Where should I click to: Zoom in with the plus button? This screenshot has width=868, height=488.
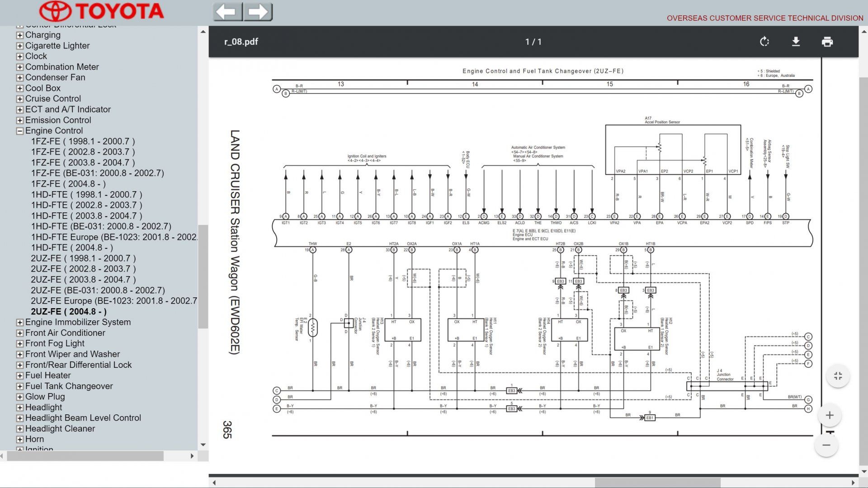(829, 415)
